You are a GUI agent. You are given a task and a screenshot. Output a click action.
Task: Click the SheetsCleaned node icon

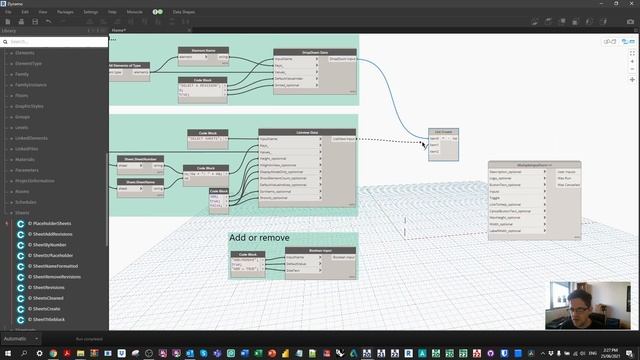pos(20,298)
